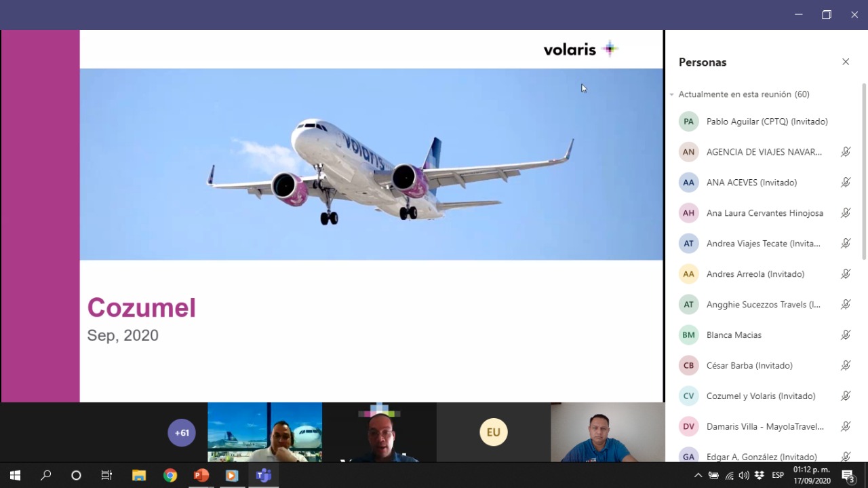This screenshot has width=868, height=488.
Task: Click the PA avatar for Pablo Aguilar
Action: [688, 121]
